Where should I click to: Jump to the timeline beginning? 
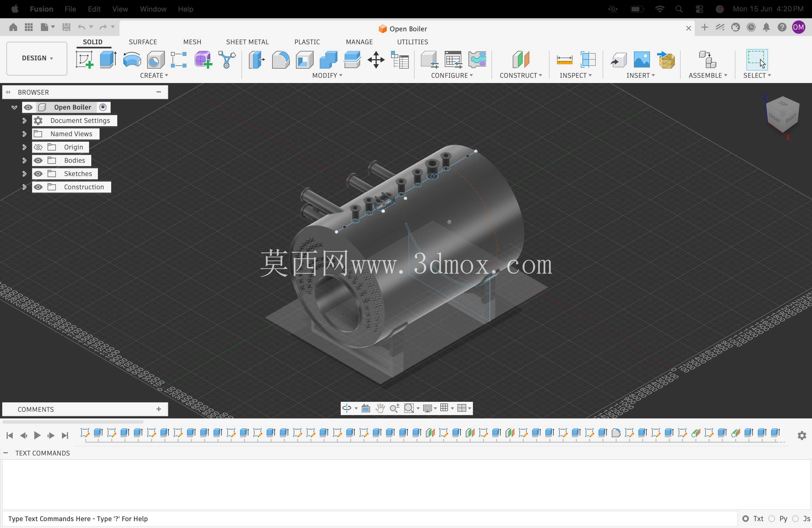pyautogui.click(x=10, y=436)
